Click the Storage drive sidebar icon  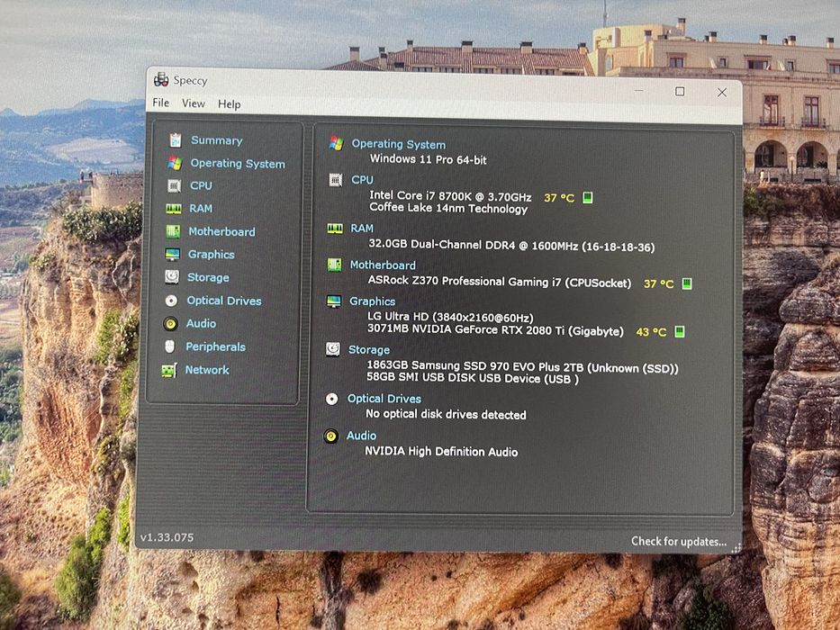172,277
